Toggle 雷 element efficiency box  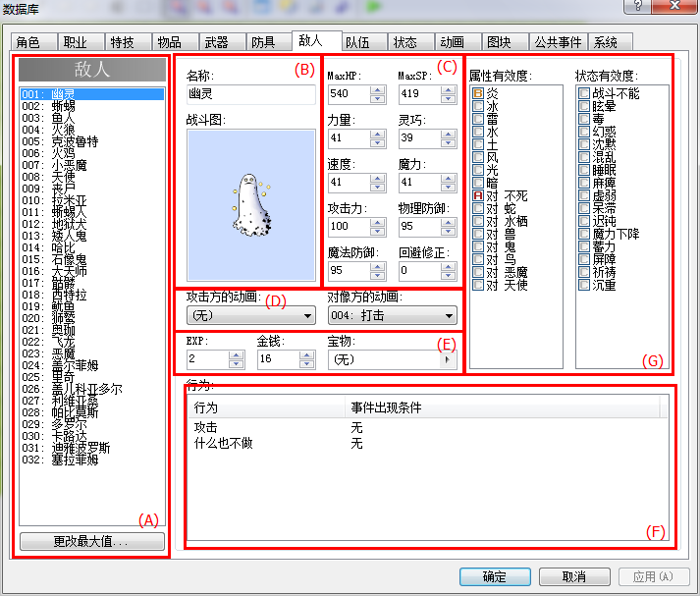pos(478,119)
